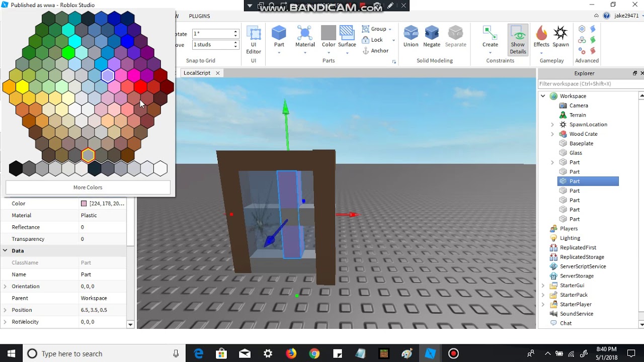Open the Material dropdown arrow
This screenshot has height=362, width=644.
point(305,52)
